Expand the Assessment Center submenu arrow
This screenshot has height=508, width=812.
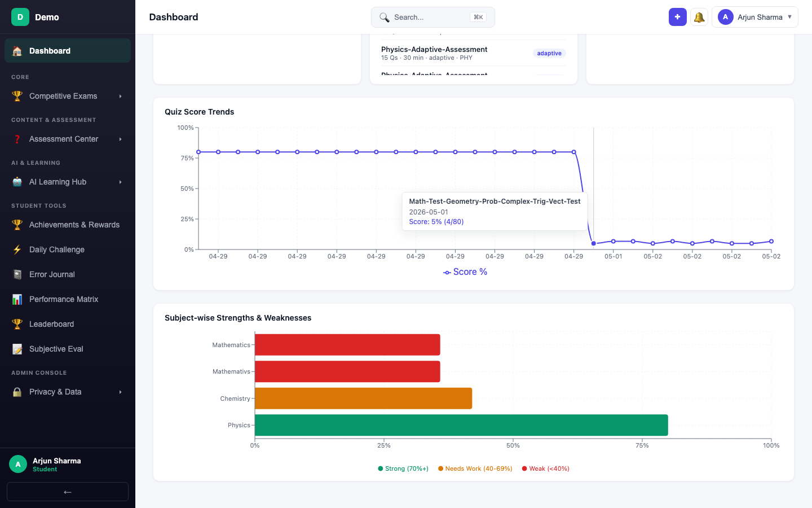click(x=121, y=139)
